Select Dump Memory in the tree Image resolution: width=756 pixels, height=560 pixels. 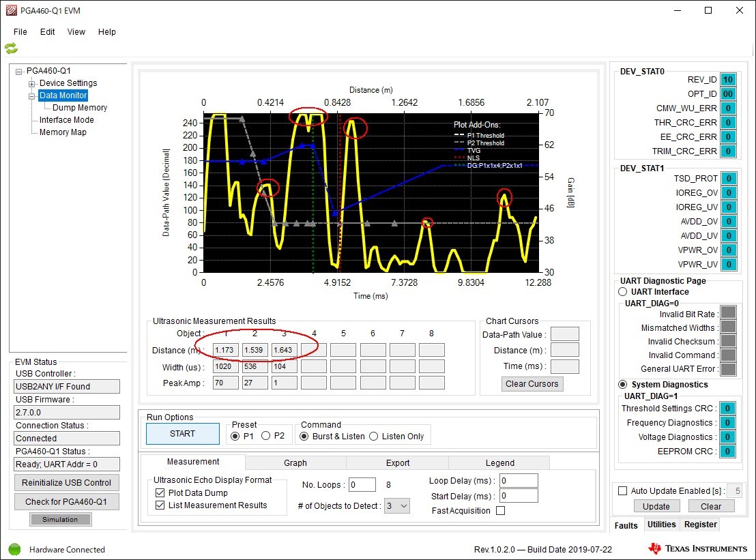point(80,108)
